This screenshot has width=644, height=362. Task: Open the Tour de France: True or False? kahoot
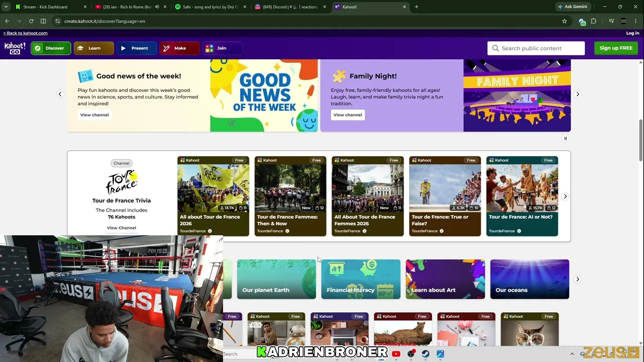click(445, 196)
